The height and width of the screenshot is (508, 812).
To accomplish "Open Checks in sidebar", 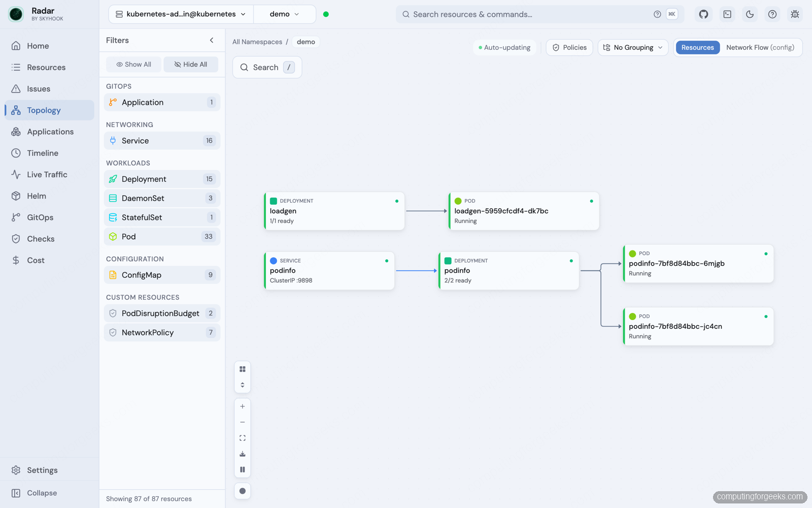I will click(x=49, y=239).
